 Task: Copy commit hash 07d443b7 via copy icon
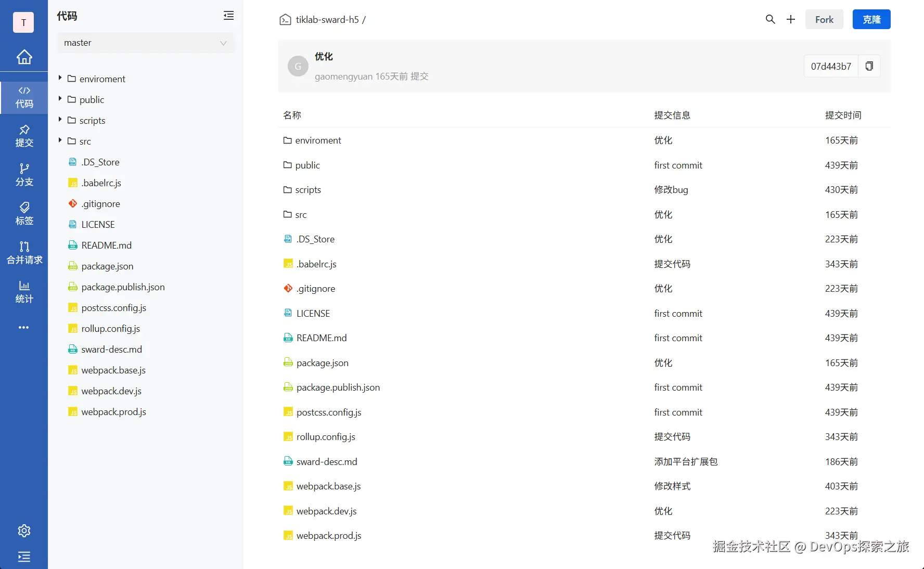point(869,66)
